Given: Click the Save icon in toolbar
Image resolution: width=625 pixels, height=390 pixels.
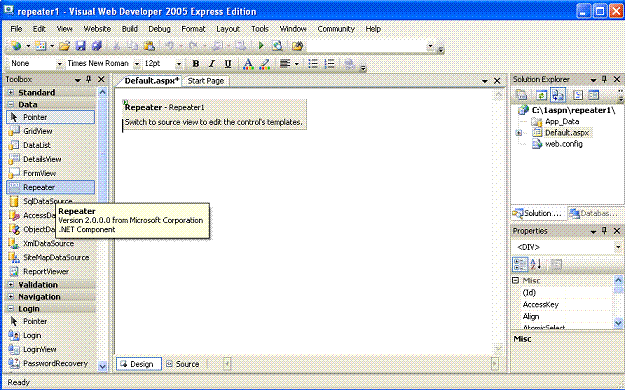Looking at the screenshot, I should tap(81, 46).
